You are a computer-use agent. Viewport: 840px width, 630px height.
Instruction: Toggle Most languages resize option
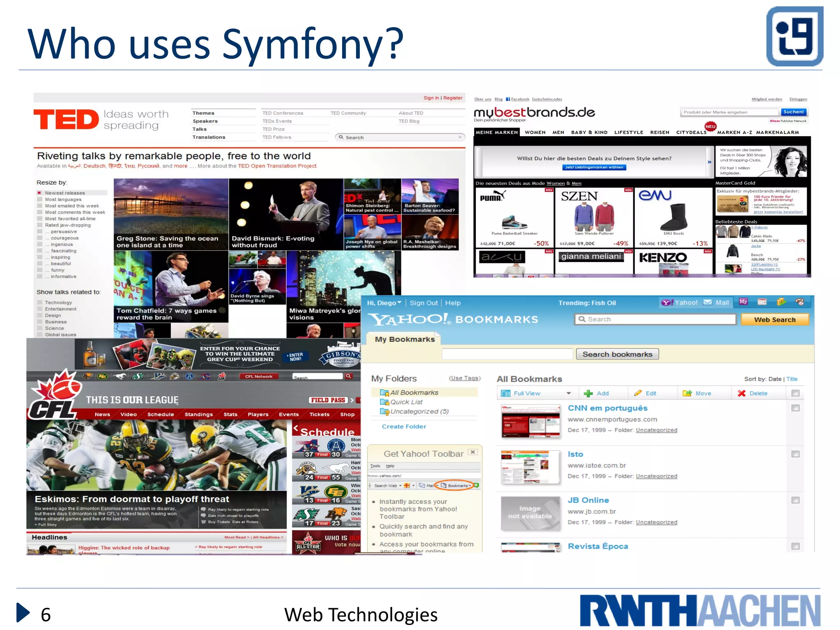click(39, 199)
